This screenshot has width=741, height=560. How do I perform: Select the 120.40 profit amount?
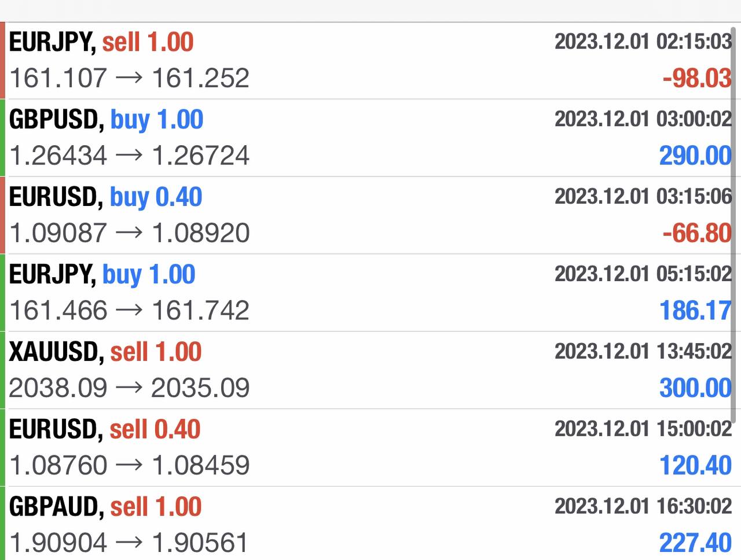pyautogui.click(x=695, y=466)
